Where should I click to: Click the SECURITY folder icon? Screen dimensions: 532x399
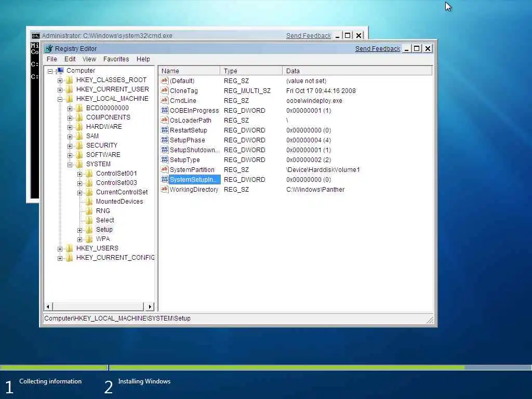pyautogui.click(x=79, y=145)
